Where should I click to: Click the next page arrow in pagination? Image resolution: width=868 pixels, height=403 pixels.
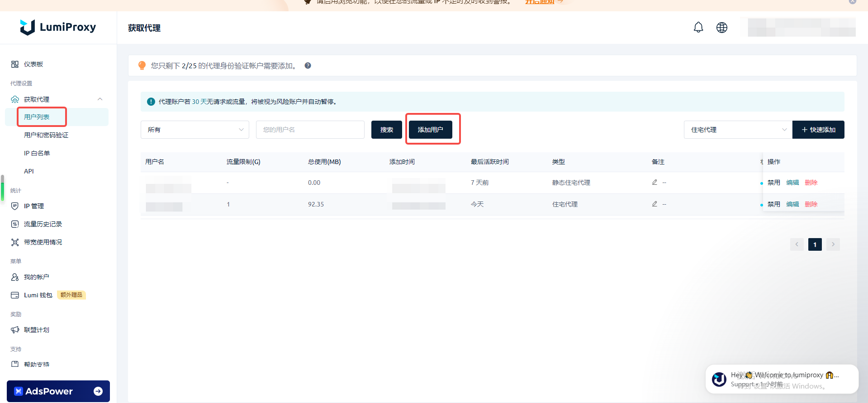point(833,244)
